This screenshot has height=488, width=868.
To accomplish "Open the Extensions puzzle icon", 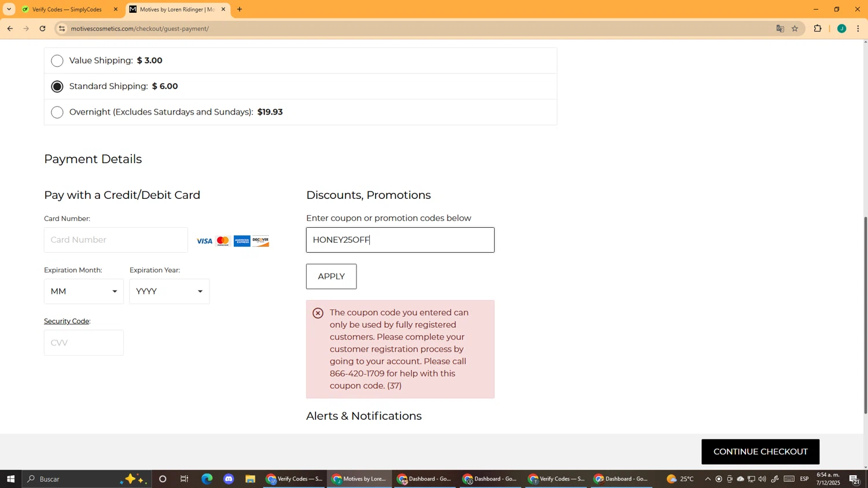I will point(818,28).
